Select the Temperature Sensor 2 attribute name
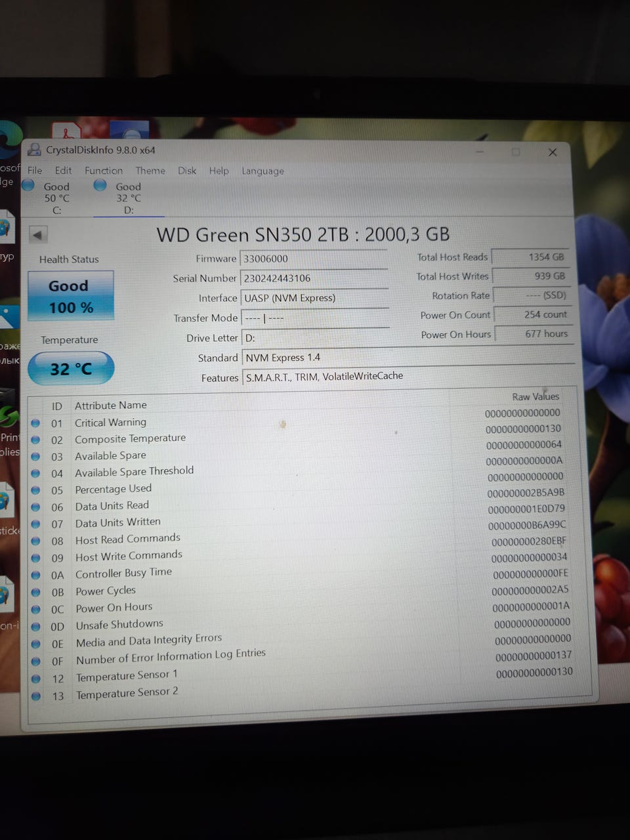 (127, 692)
